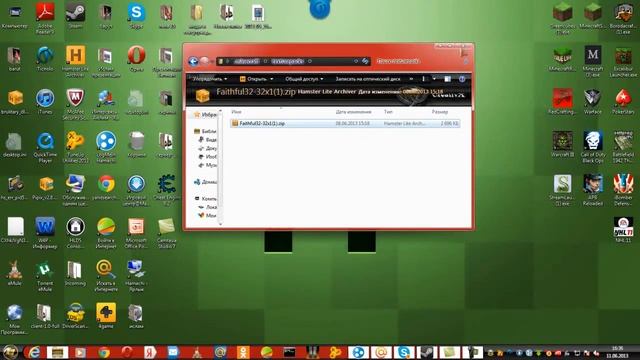The image size is (640, 360).
Task: Select the TuneUp Utilities desktop icon
Action: 75,147
